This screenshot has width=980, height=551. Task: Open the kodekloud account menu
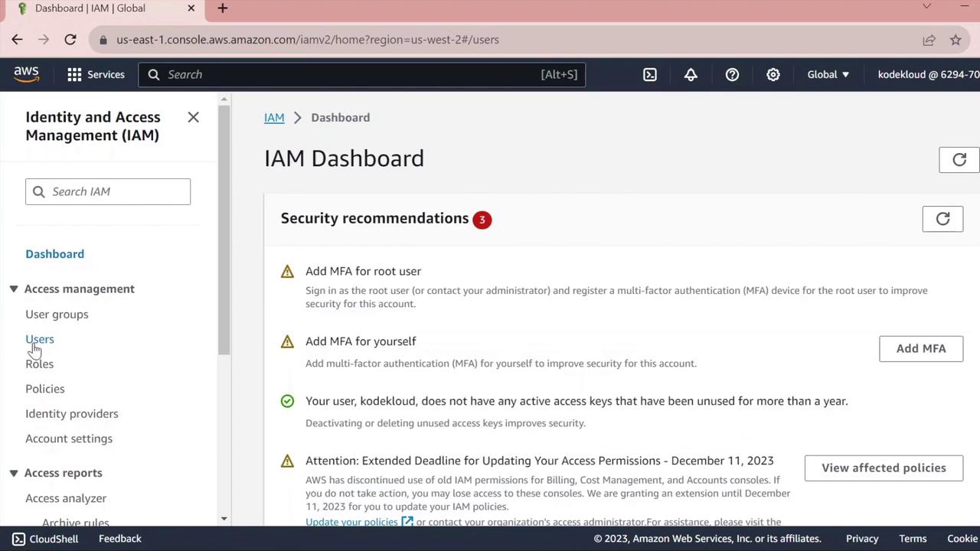tap(929, 74)
